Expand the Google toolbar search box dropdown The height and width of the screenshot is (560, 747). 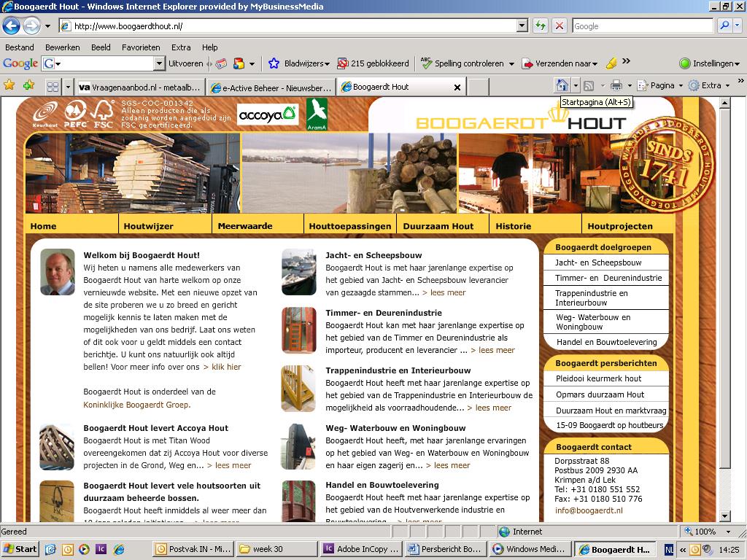[x=160, y=63]
